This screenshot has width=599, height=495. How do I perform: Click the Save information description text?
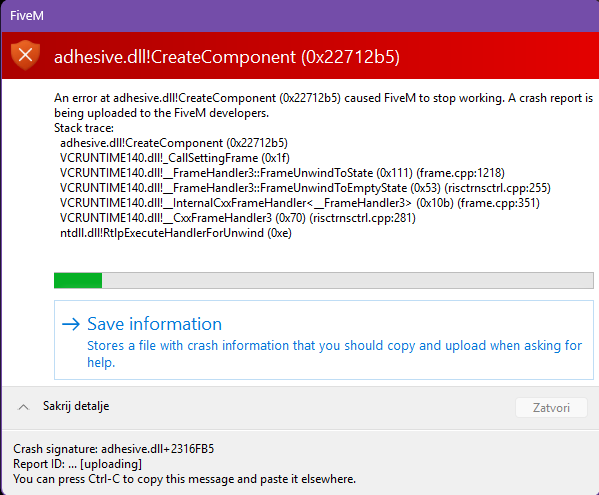click(x=334, y=354)
